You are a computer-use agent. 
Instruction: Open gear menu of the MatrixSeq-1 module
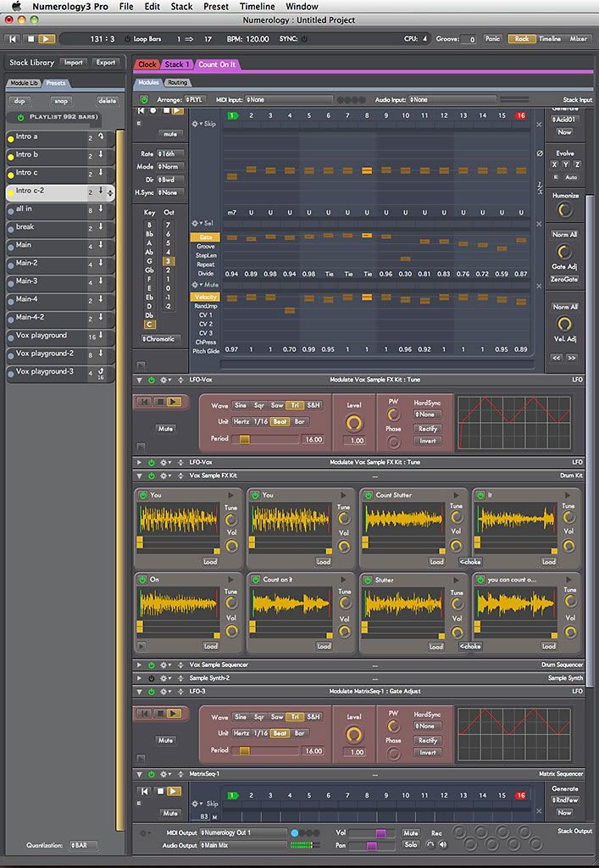165,774
